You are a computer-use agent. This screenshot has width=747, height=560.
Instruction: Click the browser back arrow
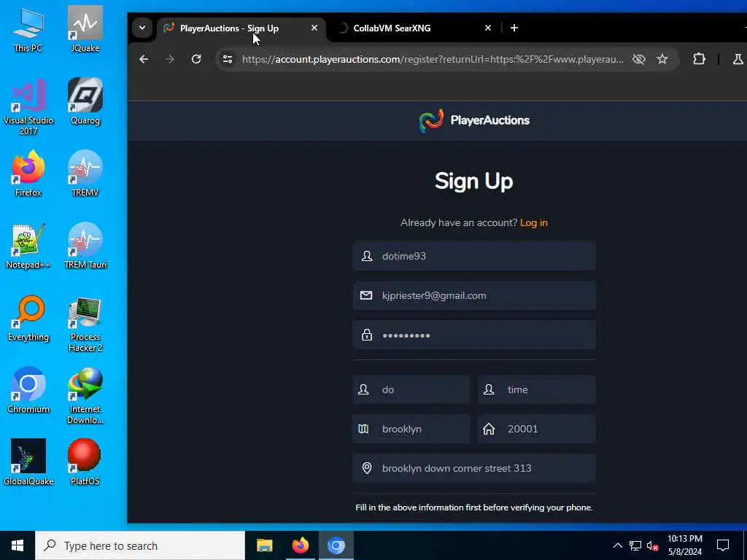click(x=144, y=59)
